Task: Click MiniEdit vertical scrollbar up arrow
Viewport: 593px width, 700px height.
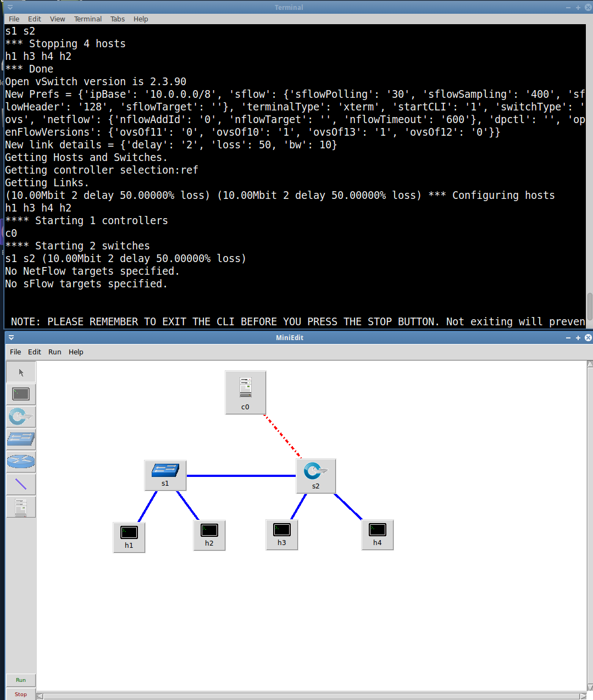Action: [x=590, y=364]
